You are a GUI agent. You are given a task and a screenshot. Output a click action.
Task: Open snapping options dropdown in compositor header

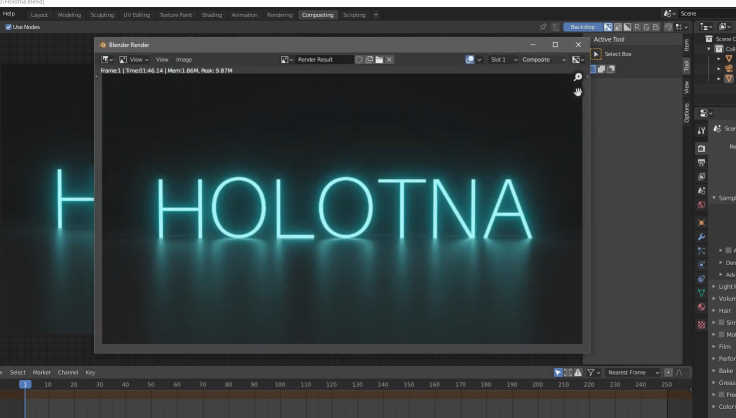[681, 27]
